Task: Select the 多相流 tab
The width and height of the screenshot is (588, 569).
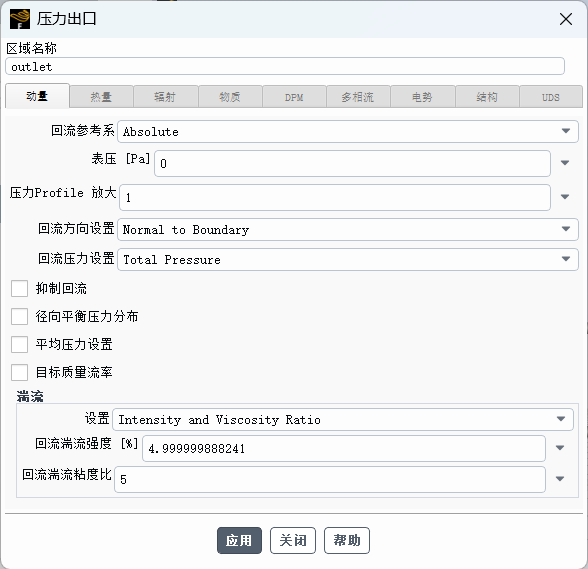Action: [358, 97]
